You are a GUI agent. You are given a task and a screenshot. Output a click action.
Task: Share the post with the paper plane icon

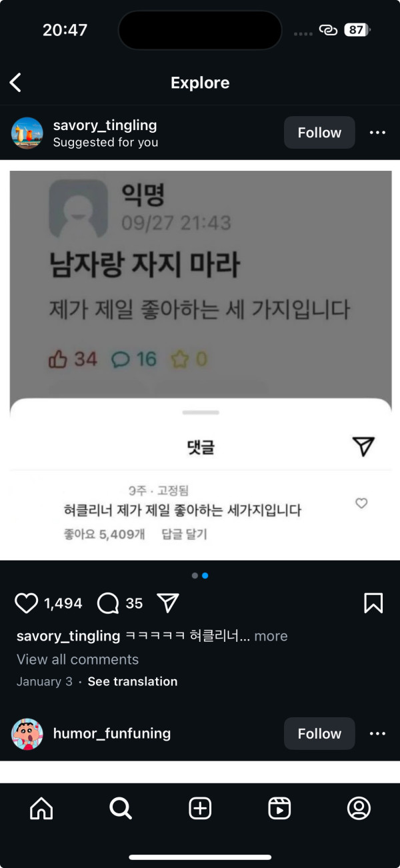168,603
